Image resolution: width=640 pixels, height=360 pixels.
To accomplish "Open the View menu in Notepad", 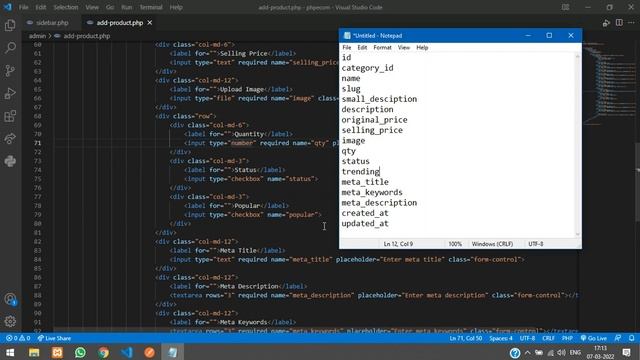I will [404, 48].
